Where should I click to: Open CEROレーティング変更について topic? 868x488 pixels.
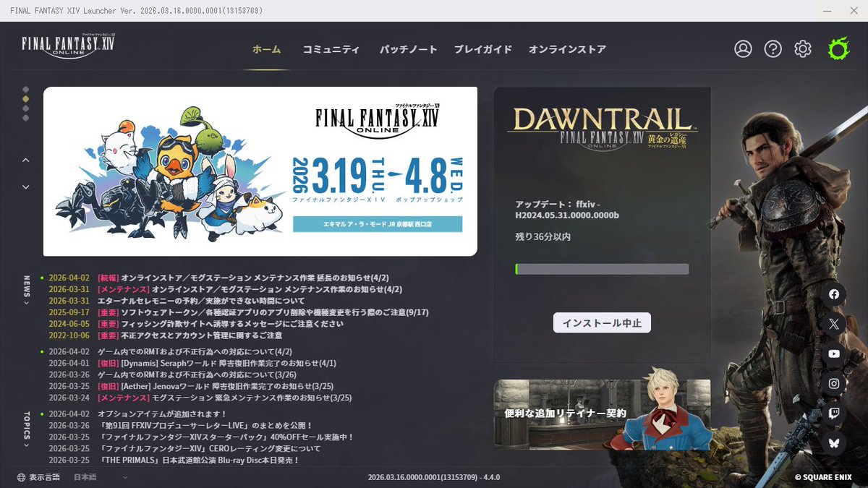[x=208, y=448]
